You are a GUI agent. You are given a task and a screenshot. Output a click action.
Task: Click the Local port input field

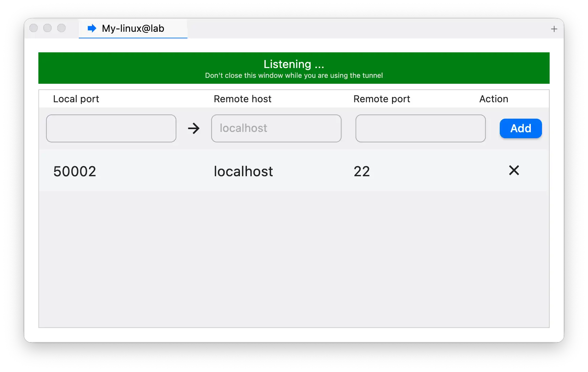coord(111,128)
